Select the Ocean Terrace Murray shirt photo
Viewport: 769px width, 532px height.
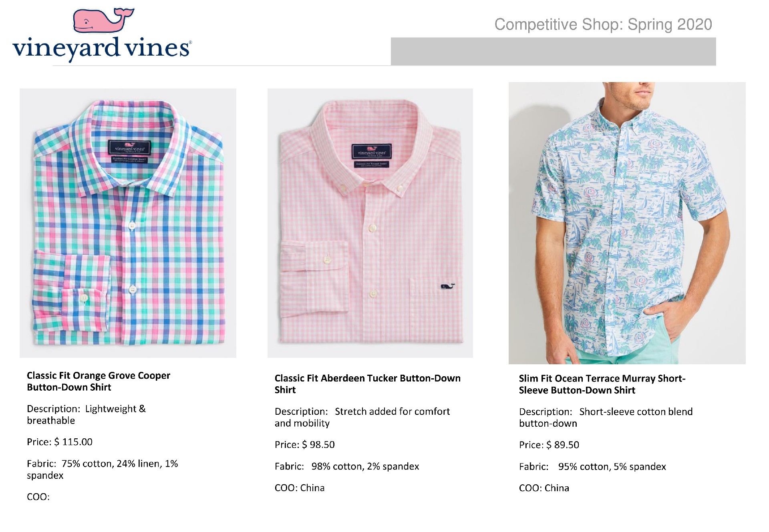click(627, 223)
